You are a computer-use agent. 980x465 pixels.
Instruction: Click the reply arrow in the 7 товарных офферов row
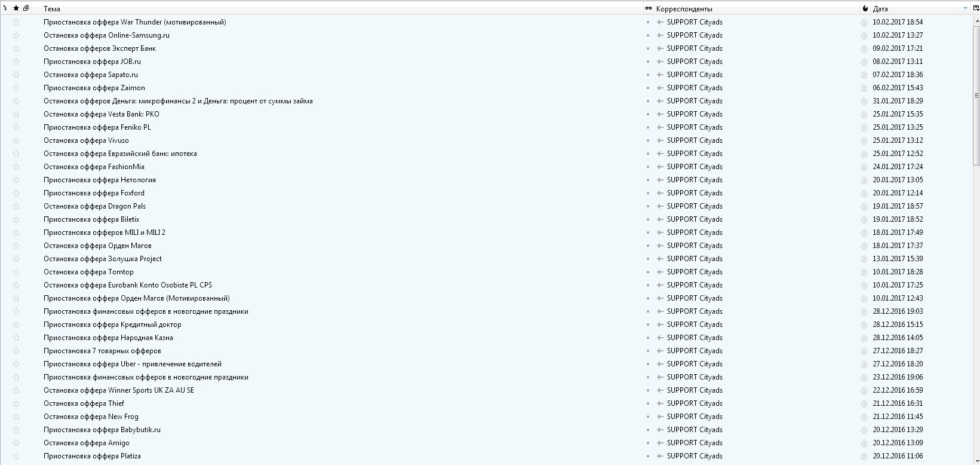pyautogui.click(x=660, y=351)
